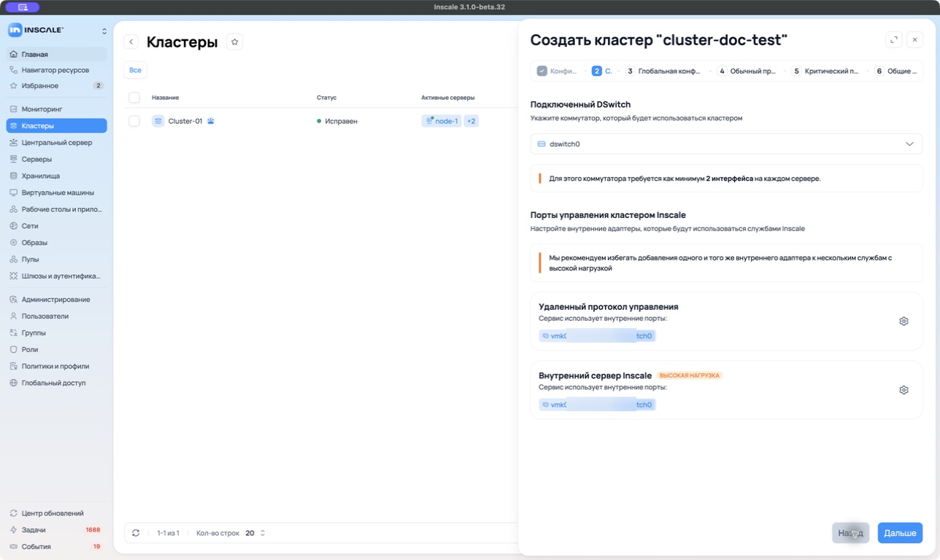
Task: Open События with 19 badge
Action: tap(56, 547)
